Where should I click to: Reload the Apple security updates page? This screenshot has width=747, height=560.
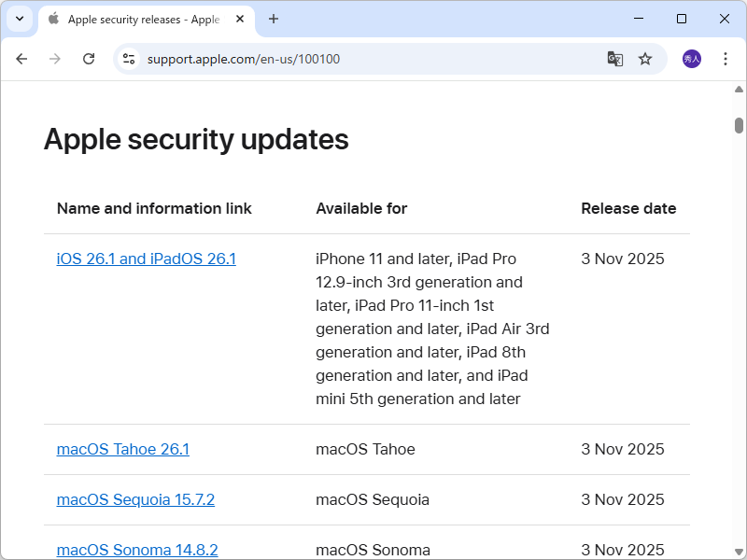(x=89, y=58)
